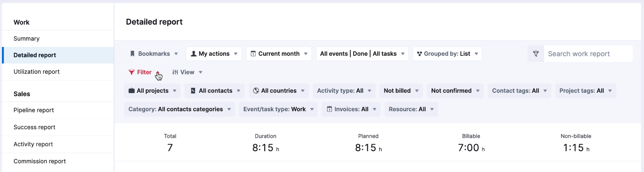Click the Non-billable value 1:15 h
The width and height of the screenshot is (644, 172).
[576, 148]
